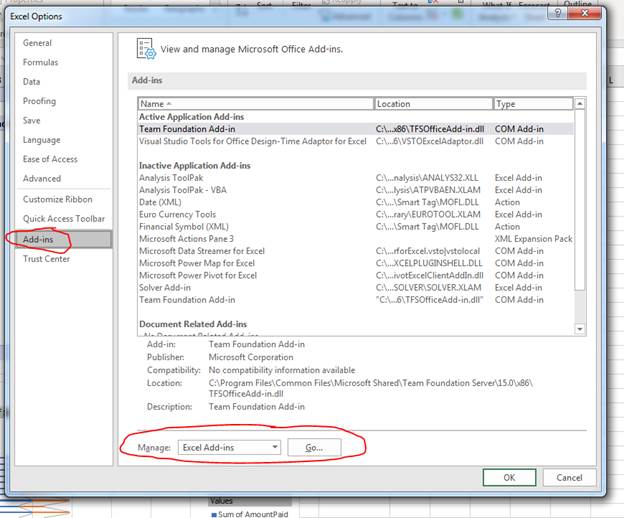Select the Solver Add-in row

355,288
